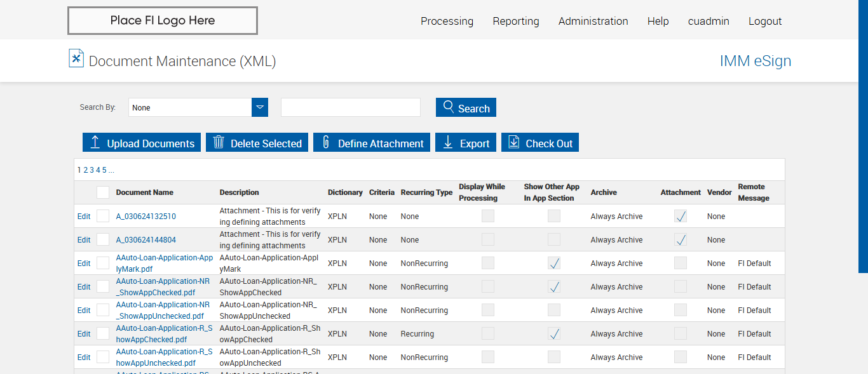Click the Place FI Logo Here banner
The height and width of the screenshot is (374, 868).
162,20
